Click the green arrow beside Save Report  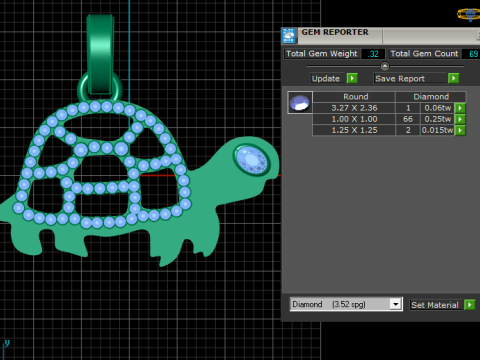(x=453, y=78)
